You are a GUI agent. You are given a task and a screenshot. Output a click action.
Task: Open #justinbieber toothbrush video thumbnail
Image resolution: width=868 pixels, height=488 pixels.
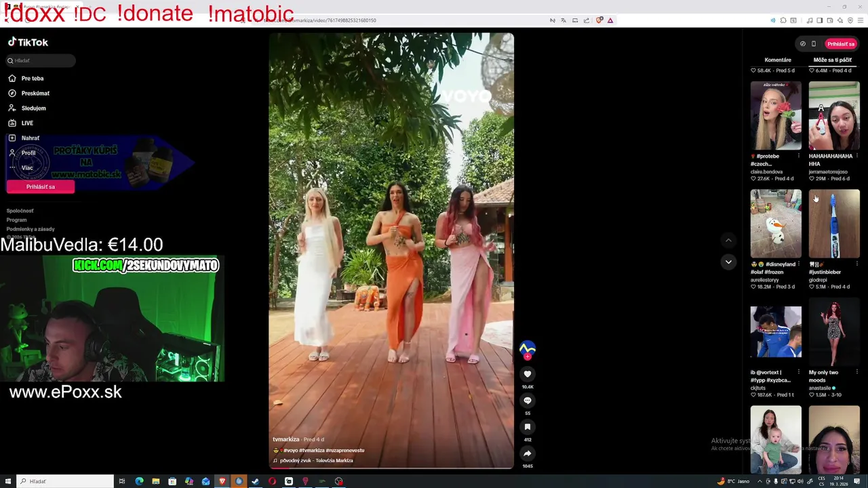(x=834, y=224)
